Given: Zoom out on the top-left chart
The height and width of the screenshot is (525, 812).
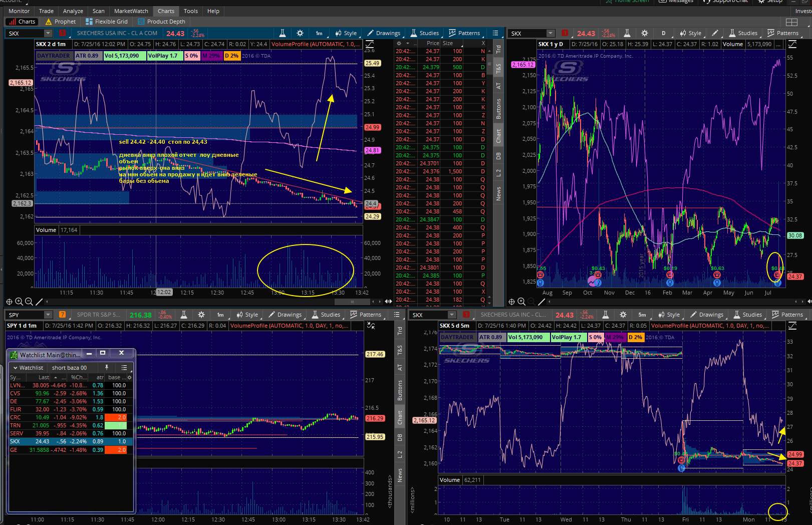Looking at the screenshot, I should (x=29, y=302).
